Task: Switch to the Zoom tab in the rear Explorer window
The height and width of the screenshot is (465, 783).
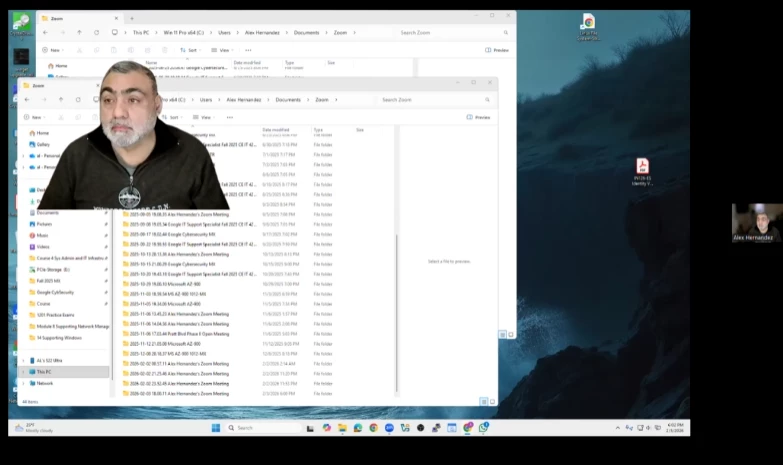Action: click(80, 18)
